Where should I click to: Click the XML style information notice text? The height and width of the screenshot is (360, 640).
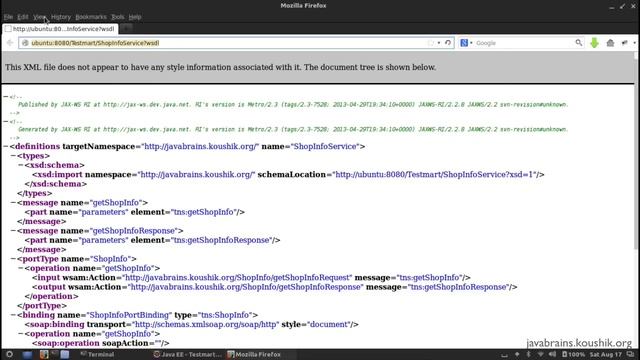click(220, 67)
